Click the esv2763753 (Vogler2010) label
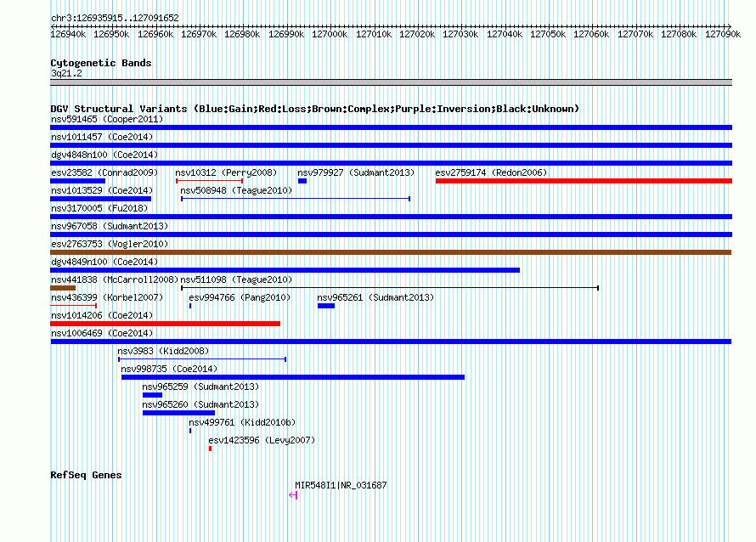The height and width of the screenshot is (542, 756). point(110,244)
